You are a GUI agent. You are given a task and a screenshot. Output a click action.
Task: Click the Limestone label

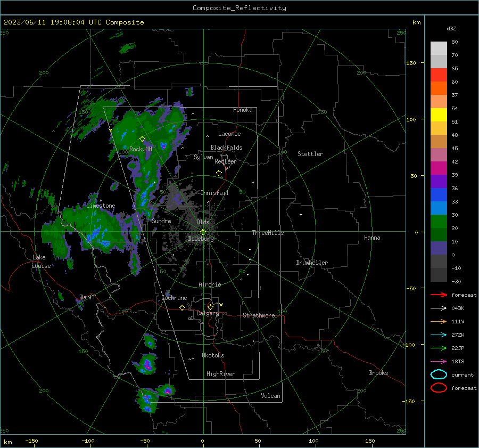101,206
